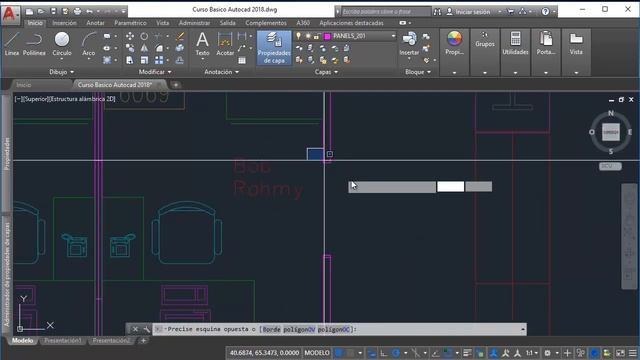Image resolution: width=640 pixels, height=360 pixels.
Task: Switch to the Anotar ribbon tab
Action: [x=95, y=23]
